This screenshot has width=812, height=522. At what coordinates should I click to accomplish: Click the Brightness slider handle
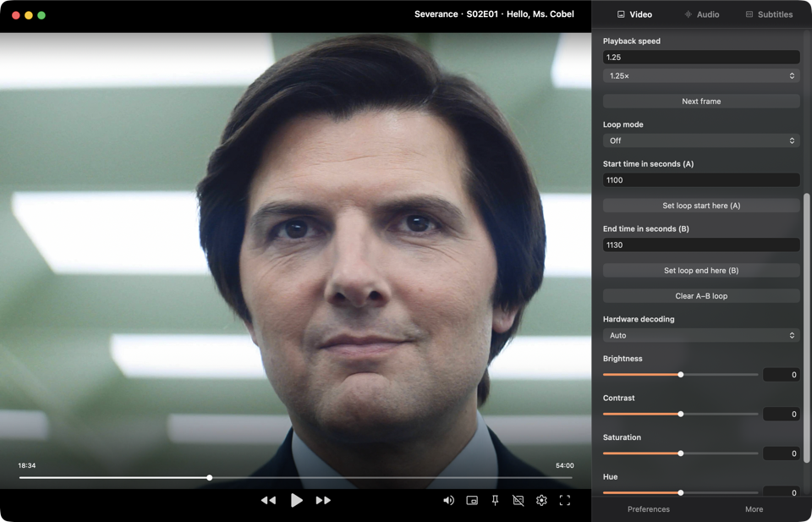(680, 375)
